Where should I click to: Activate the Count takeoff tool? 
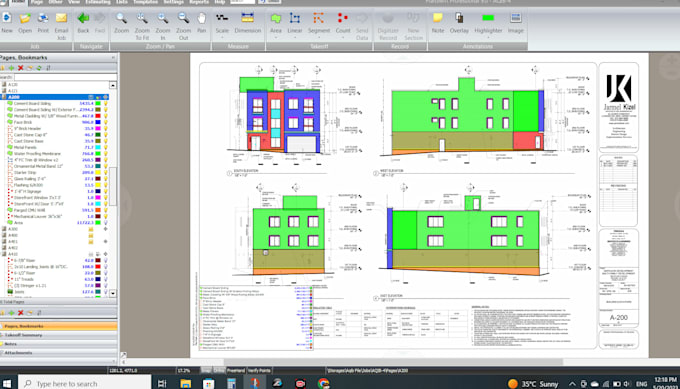point(343,23)
